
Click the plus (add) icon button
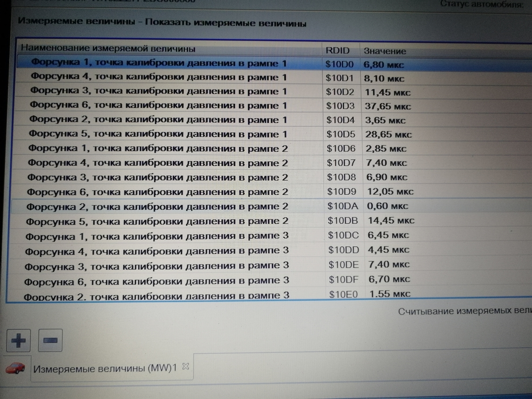[18, 340]
